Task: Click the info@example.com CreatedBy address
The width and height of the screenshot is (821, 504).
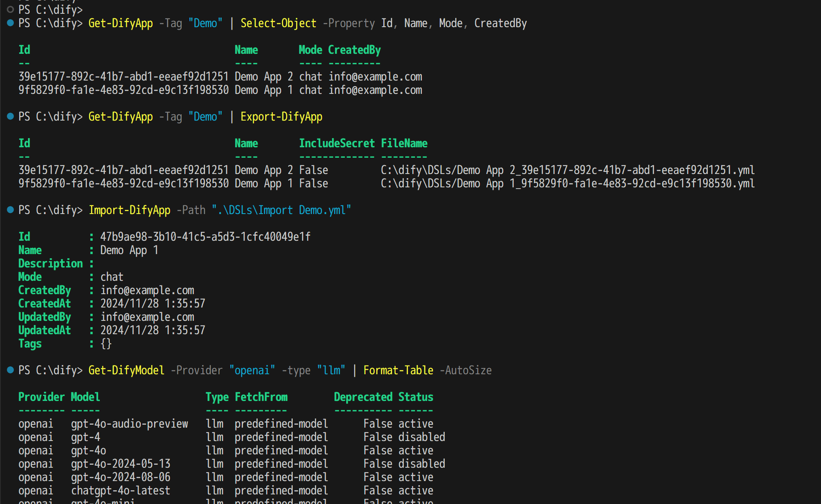Action: (147, 290)
